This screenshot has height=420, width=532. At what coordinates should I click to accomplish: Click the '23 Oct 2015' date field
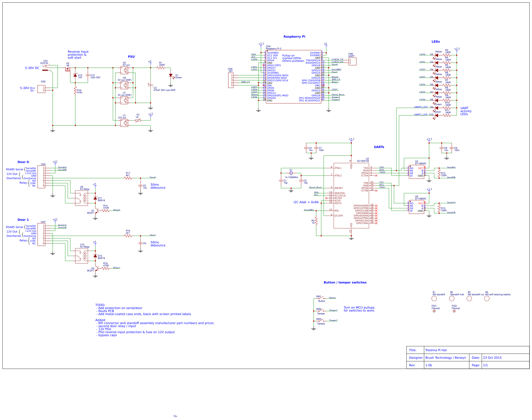pyautogui.click(x=492, y=358)
